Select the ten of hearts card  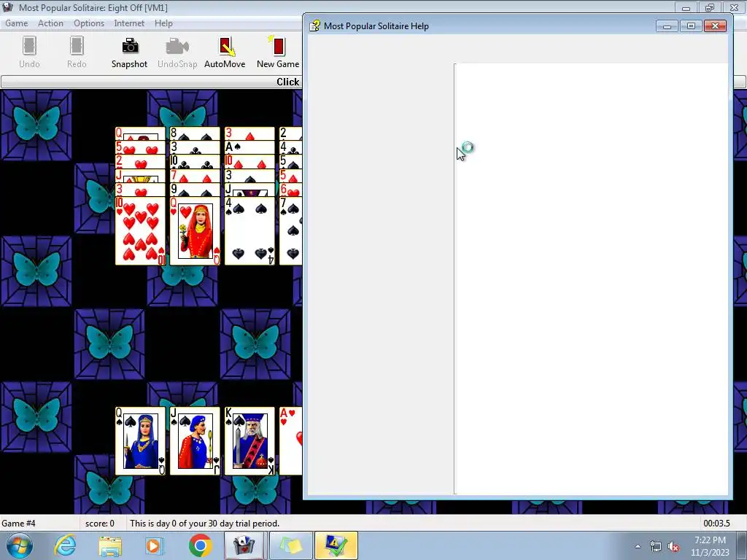point(141,231)
